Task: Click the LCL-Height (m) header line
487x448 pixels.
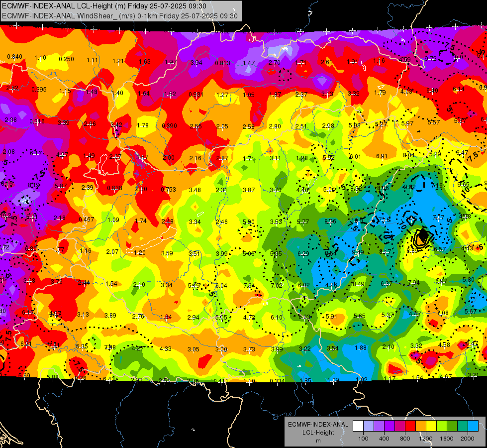Action: 104,6
